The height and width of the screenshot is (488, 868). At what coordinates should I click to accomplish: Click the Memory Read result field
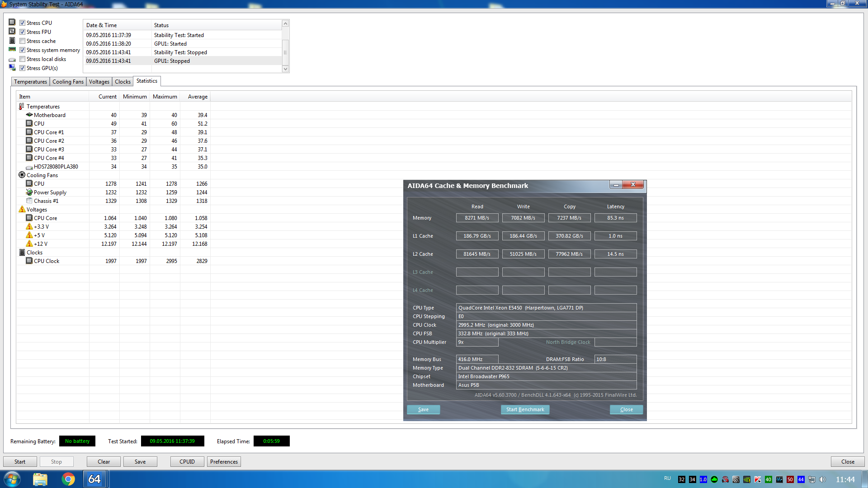(x=477, y=218)
